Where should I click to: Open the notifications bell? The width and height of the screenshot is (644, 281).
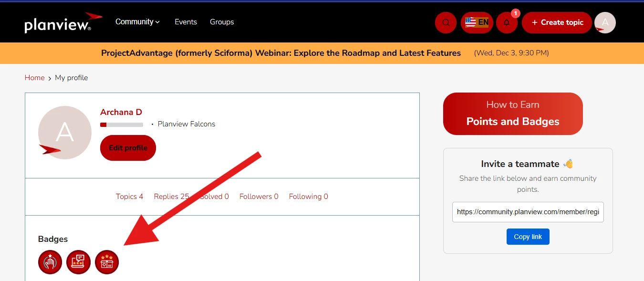pos(507,22)
